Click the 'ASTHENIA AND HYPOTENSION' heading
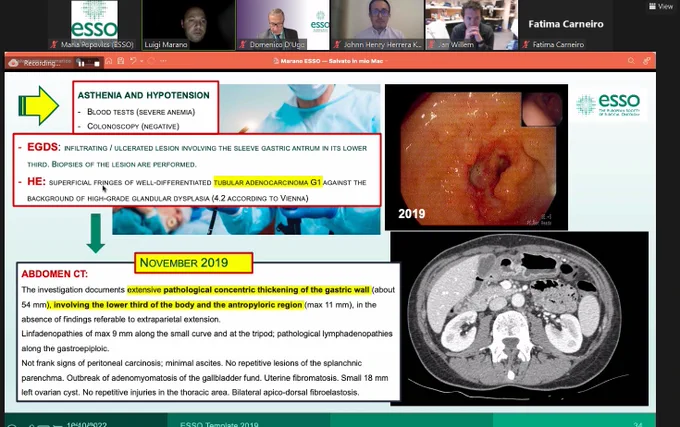This screenshot has height=427, width=680. pyautogui.click(x=144, y=95)
